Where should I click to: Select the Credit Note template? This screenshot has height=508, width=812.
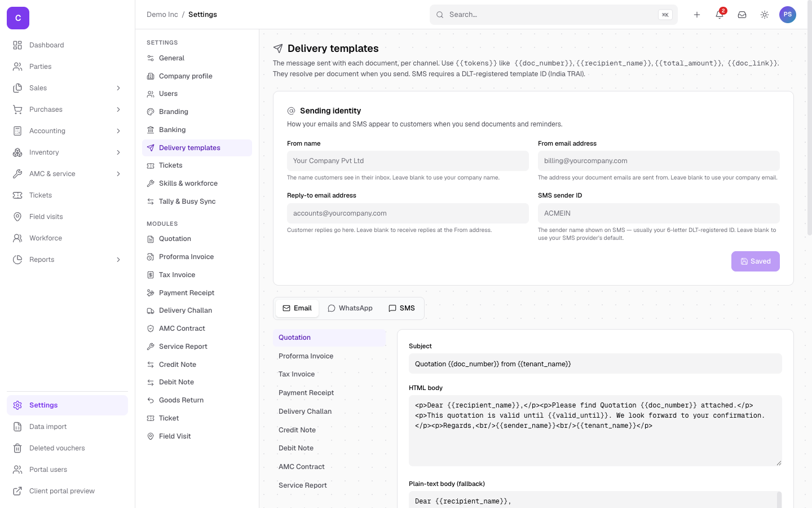329,430
